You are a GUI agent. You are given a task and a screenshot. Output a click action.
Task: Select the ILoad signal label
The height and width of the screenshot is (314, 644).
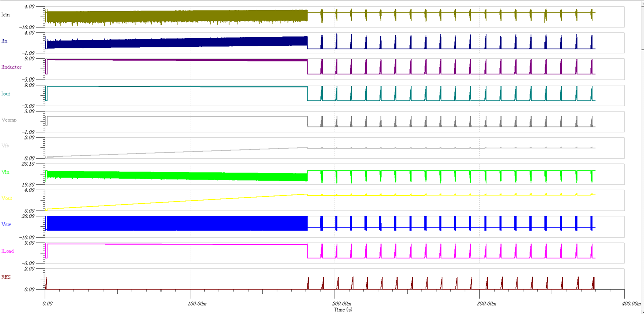point(8,251)
